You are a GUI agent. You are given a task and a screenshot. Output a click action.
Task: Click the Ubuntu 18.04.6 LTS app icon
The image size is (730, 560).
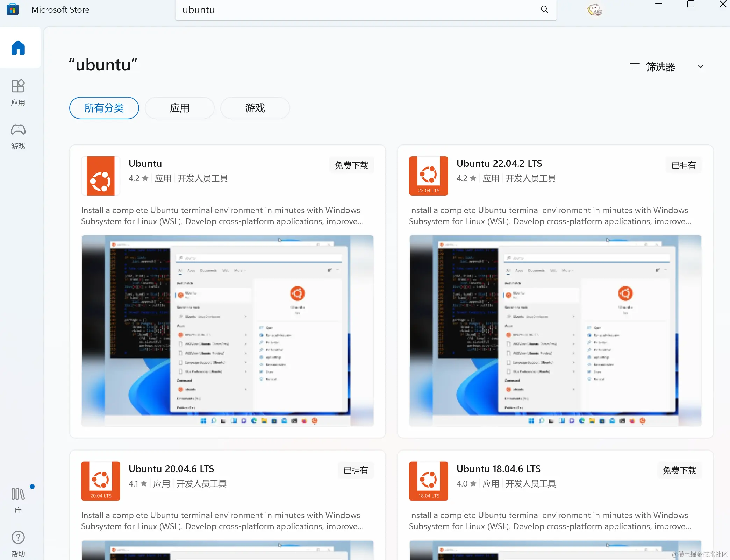[428, 481]
